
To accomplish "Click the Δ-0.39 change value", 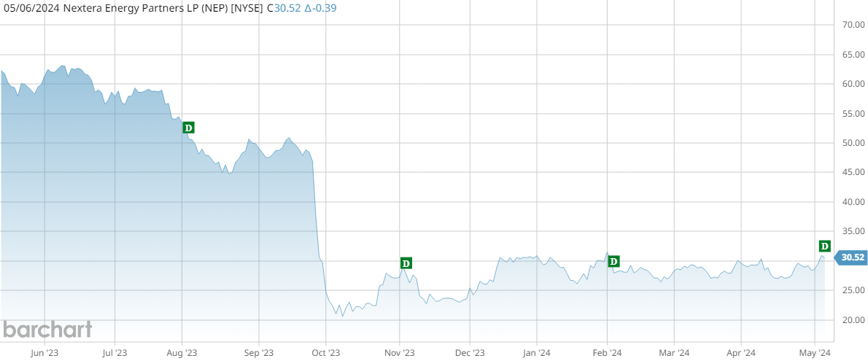I will pyautogui.click(x=320, y=8).
